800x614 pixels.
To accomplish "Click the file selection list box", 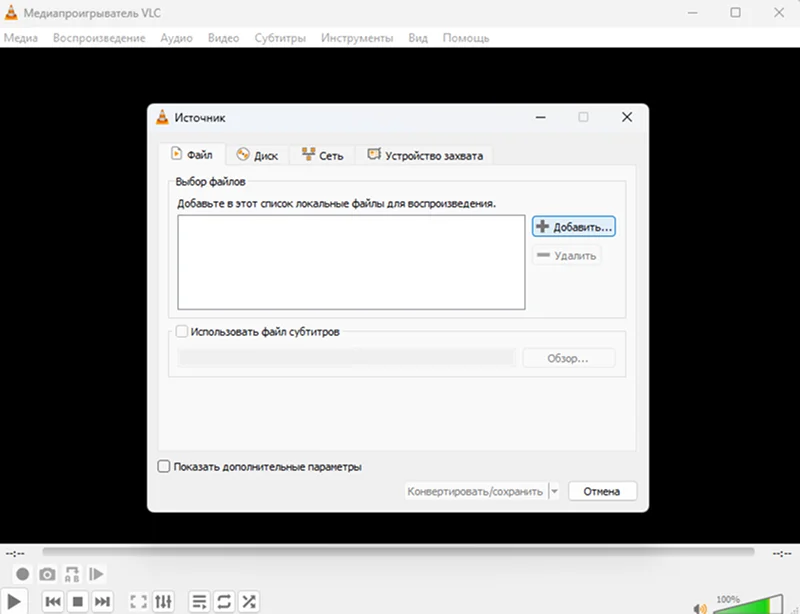I will [x=352, y=262].
